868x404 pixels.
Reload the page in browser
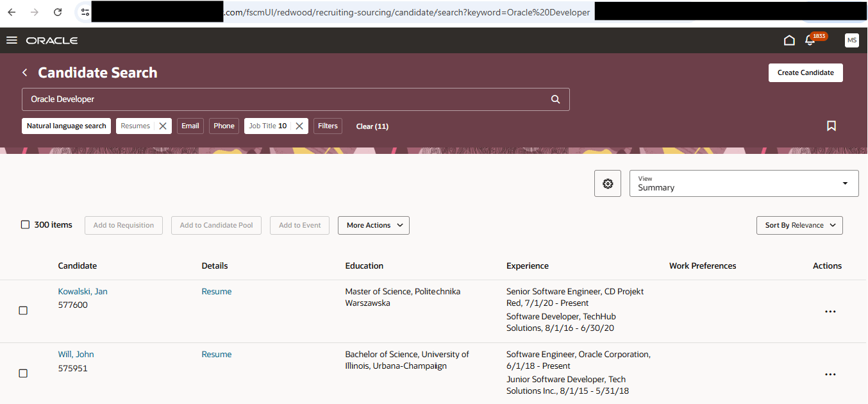coord(58,12)
